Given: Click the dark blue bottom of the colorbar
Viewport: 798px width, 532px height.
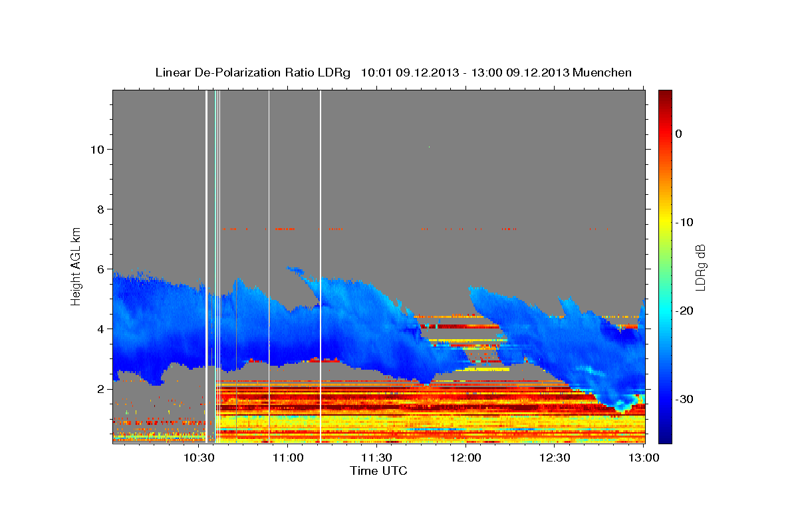Looking at the screenshot, I should [665, 436].
